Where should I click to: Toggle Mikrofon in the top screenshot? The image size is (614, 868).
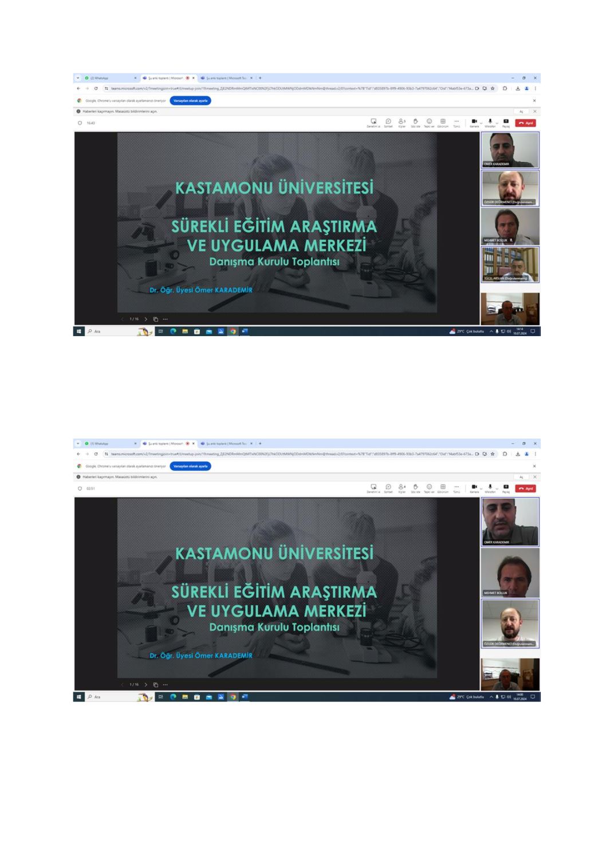coord(490,123)
